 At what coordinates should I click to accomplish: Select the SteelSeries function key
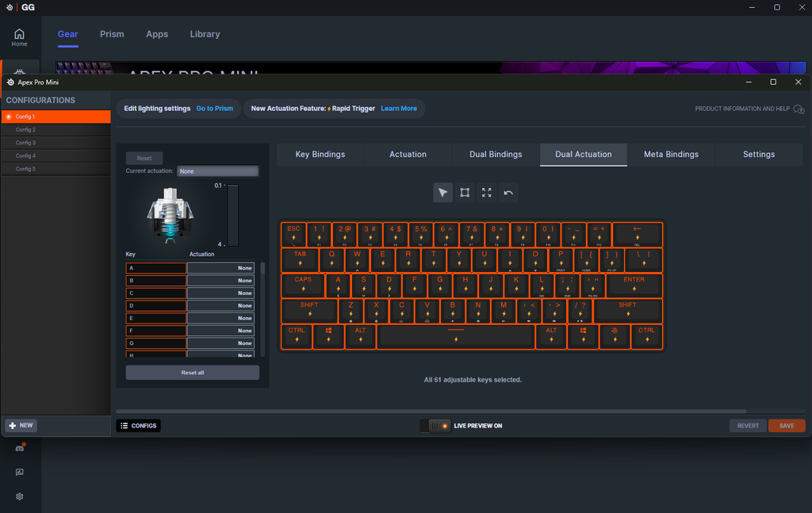(615, 336)
